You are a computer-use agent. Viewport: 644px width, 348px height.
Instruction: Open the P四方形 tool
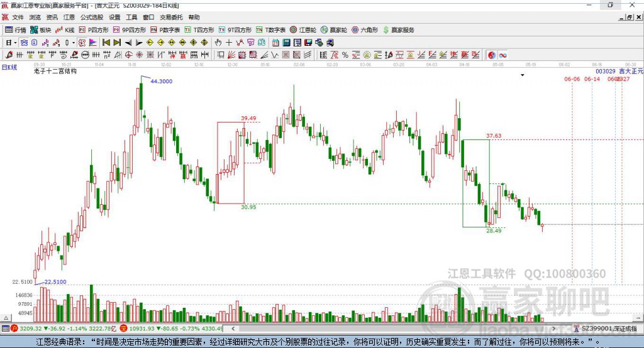click(x=94, y=30)
